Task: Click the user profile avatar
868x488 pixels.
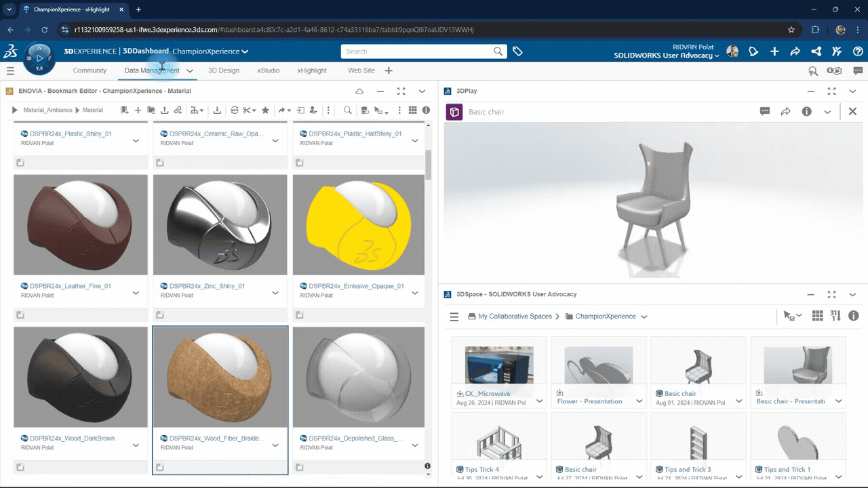Action: tap(732, 52)
